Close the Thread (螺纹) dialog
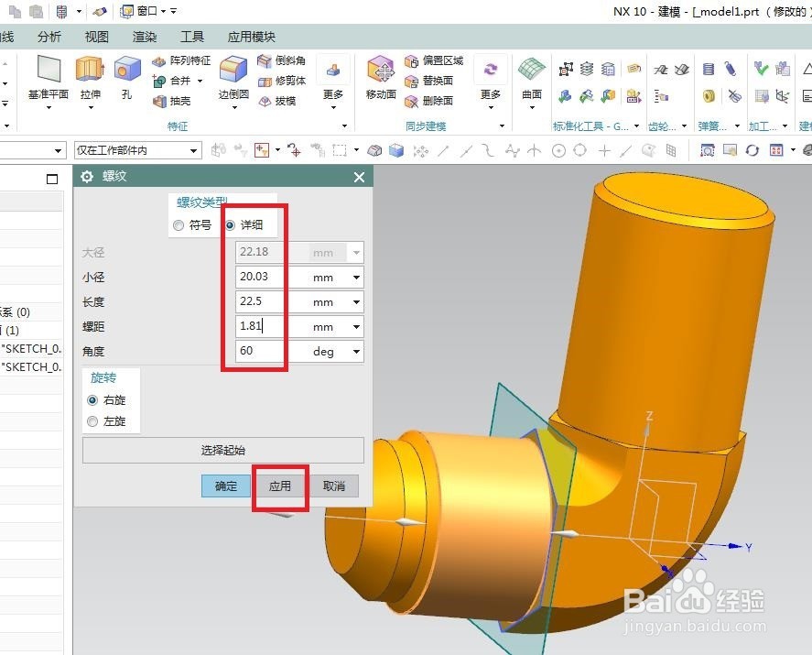Image resolution: width=812 pixels, height=655 pixels. 360,177
